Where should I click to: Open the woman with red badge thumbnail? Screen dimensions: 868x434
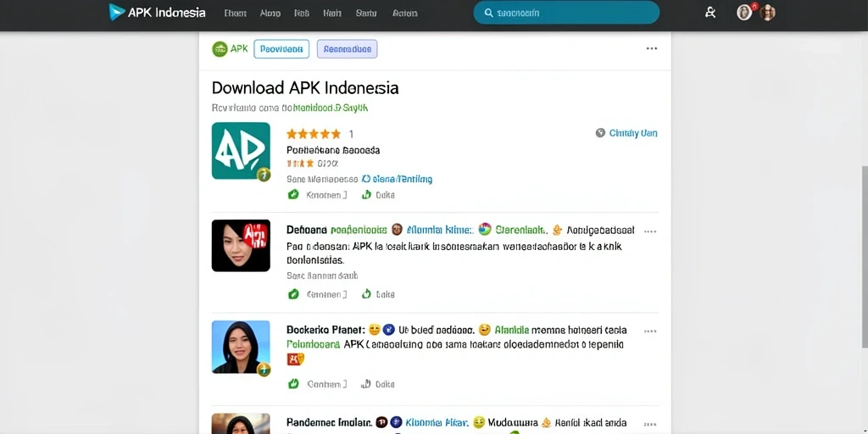click(241, 245)
